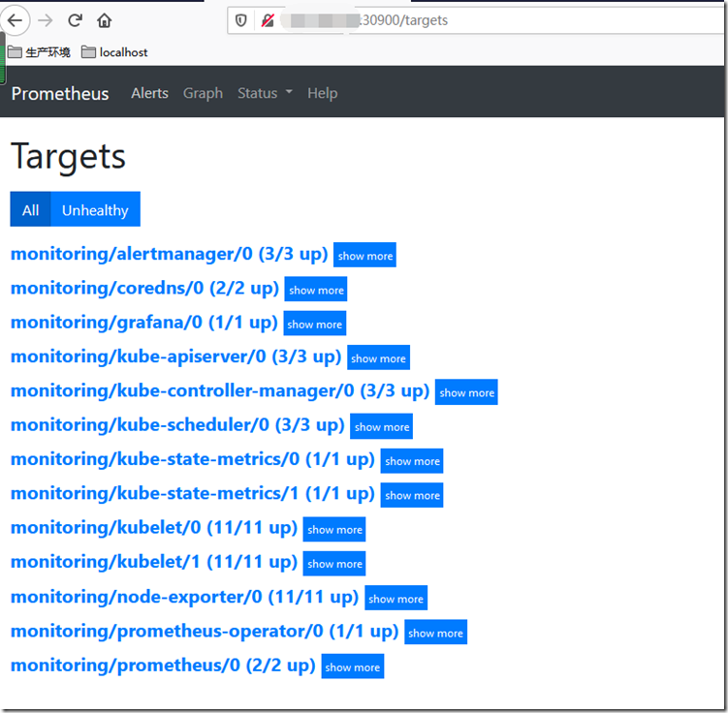
Task: Show more for monitoring/kube-state-metrics/1
Action: pyautogui.click(x=412, y=495)
